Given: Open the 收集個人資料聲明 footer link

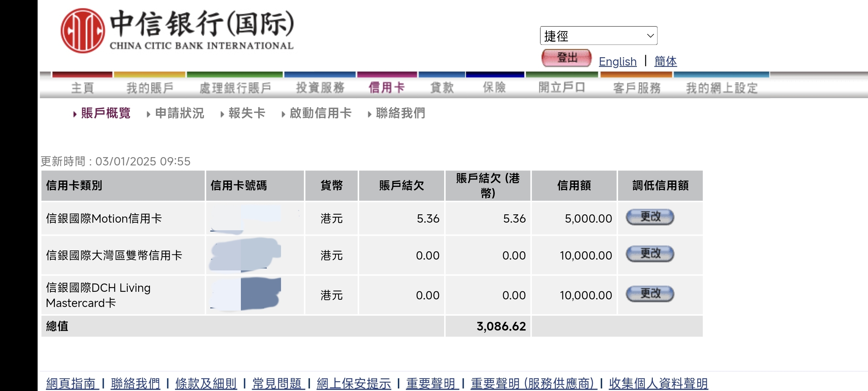Looking at the screenshot, I should point(658,383).
